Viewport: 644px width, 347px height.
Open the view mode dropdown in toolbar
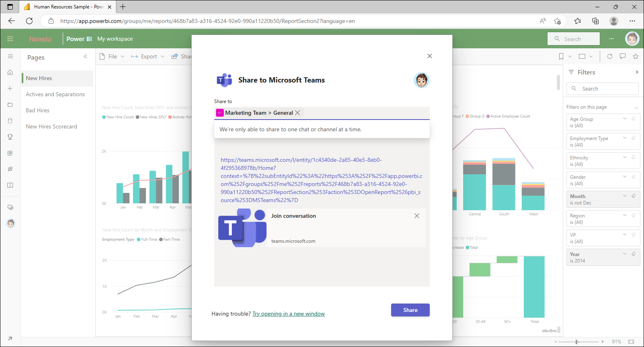tap(586, 56)
